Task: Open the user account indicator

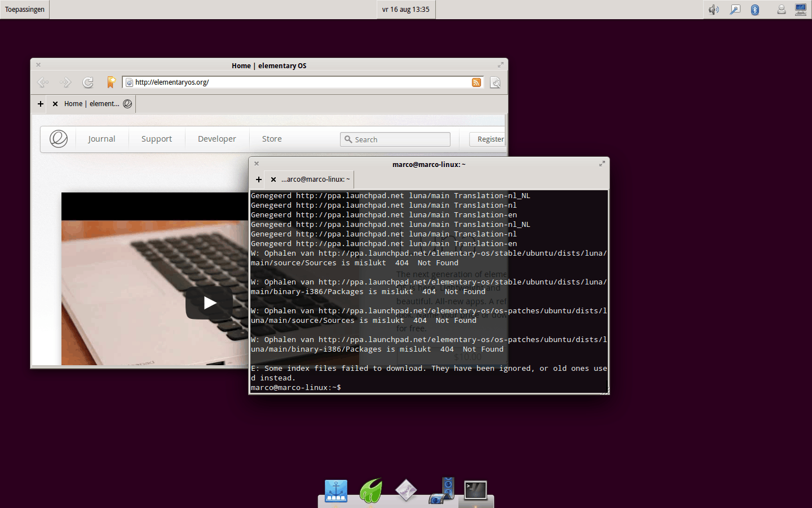Action: 782,10
